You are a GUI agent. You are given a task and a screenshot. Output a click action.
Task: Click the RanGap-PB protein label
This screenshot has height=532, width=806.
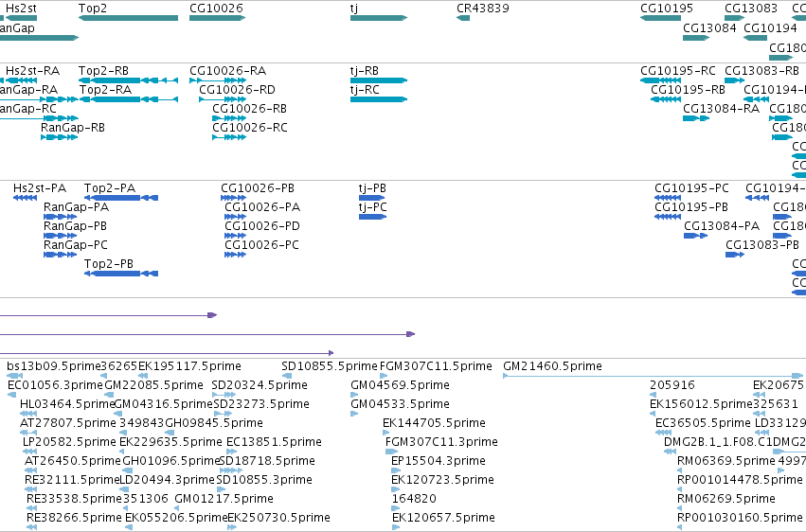coord(75,226)
